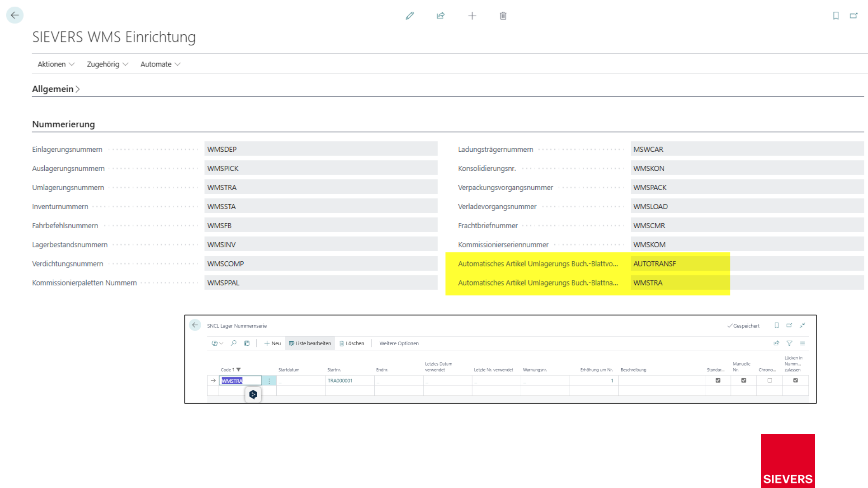Open view options dropdown in Nummernserie toolbar
Screen dimensions: 868x488
point(217,343)
